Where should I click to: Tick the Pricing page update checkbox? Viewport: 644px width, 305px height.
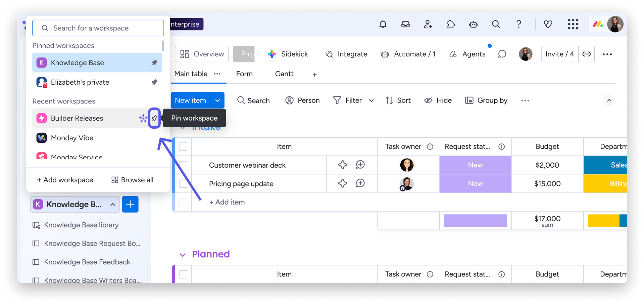click(x=183, y=184)
